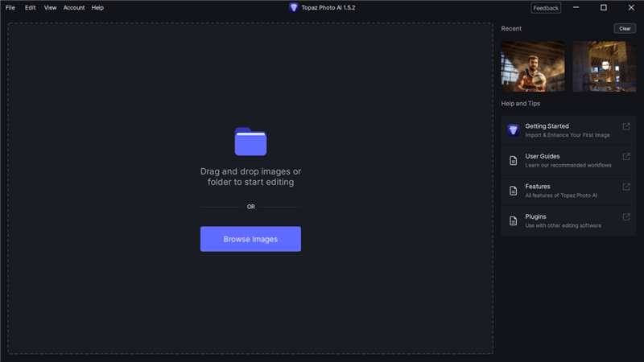
Task: Click the document icon beside Features
Action: (x=513, y=191)
